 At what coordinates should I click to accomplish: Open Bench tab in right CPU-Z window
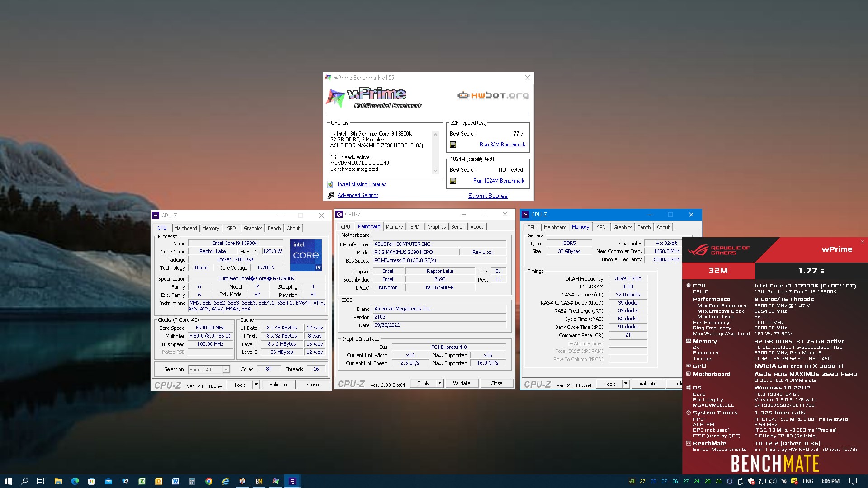pyautogui.click(x=644, y=227)
